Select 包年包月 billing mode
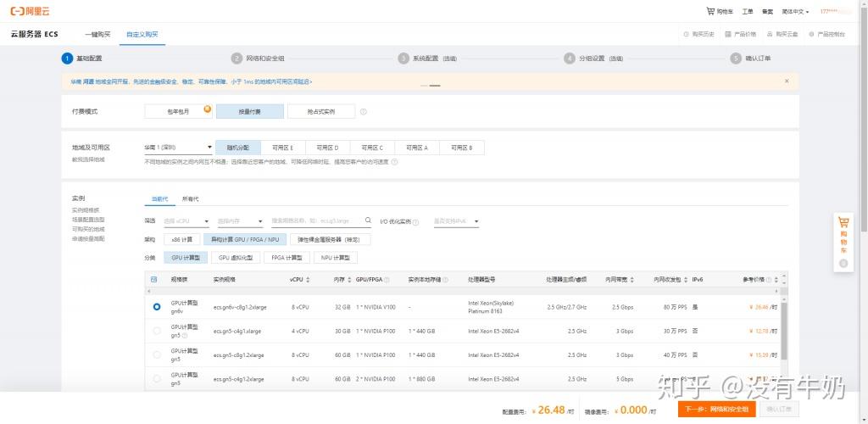Image resolution: width=868 pixels, height=424 pixels. tap(178, 111)
